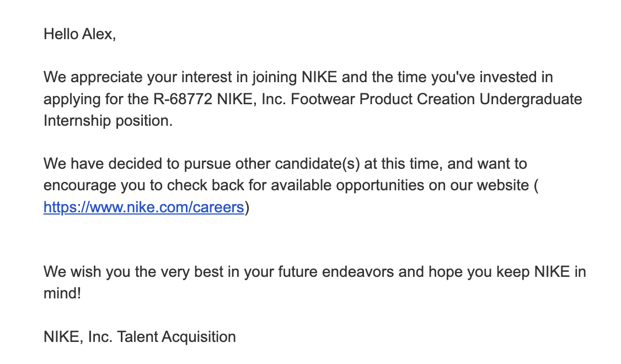This screenshot has width=621, height=364.
Task: Click the word "mind!" at paragraph end
Action: click(x=62, y=293)
